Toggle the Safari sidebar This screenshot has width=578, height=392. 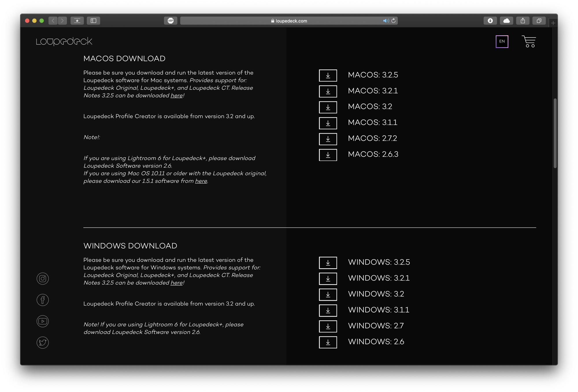click(93, 21)
